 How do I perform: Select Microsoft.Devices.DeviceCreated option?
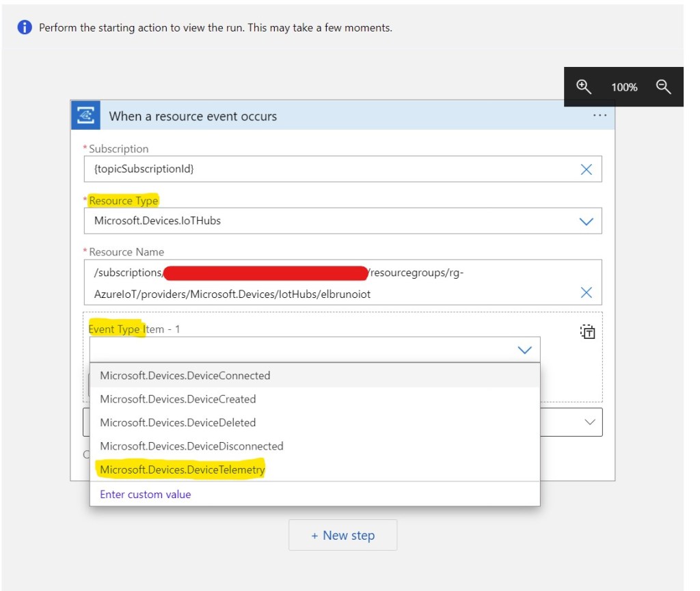coord(314,399)
